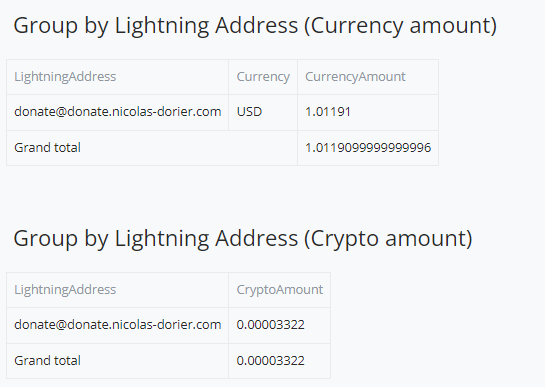Click the LightningAddress header in the Crypto amount table

tap(65, 289)
